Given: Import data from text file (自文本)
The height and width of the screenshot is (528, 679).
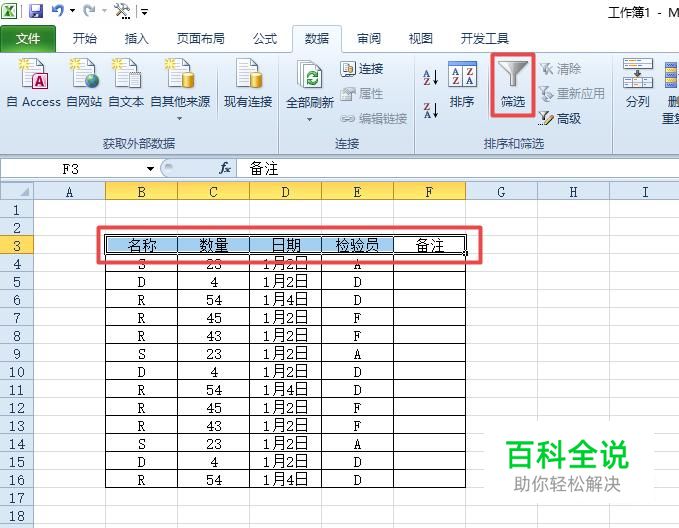Looking at the screenshot, I should [126, 83].
